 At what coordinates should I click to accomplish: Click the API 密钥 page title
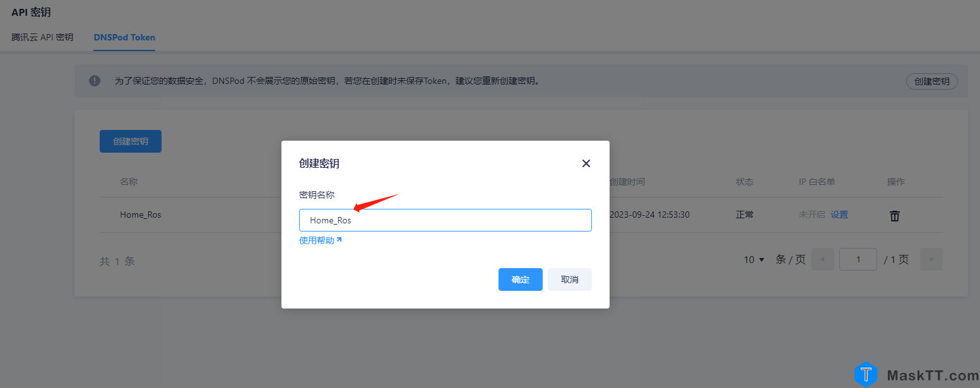click(x=31, y=12)
